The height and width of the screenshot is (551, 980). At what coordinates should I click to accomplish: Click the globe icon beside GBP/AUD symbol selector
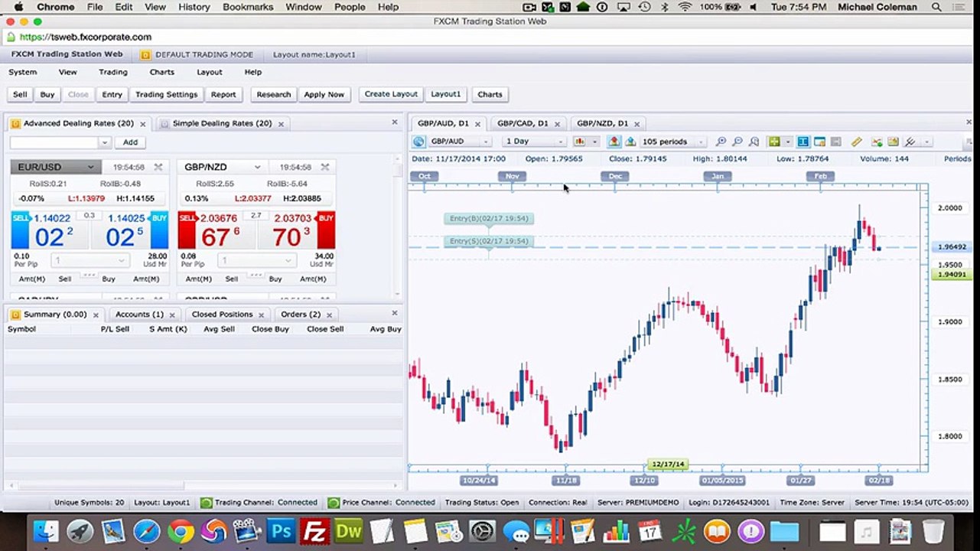418,142
